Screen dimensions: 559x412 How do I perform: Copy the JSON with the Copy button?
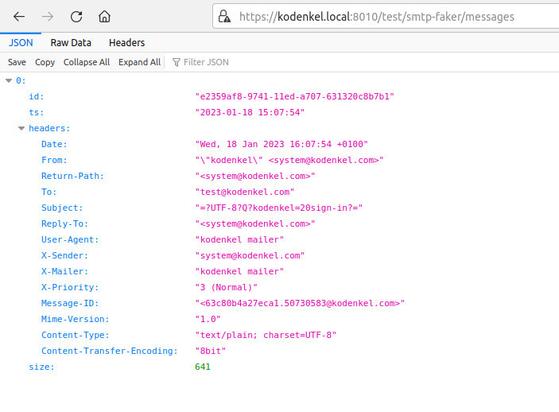[x=45, y=62]
